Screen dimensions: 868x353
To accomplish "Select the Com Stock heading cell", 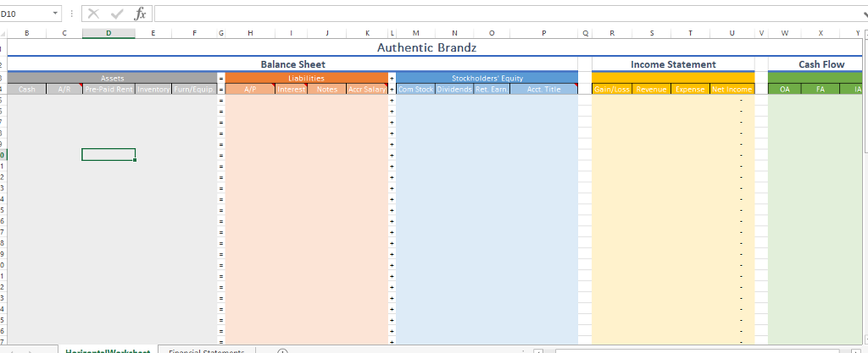I will coord(415,89).
